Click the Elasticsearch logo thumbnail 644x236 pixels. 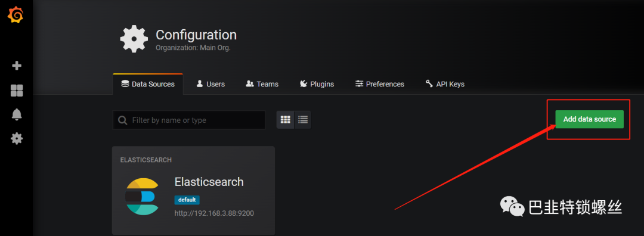coord(142,197)
